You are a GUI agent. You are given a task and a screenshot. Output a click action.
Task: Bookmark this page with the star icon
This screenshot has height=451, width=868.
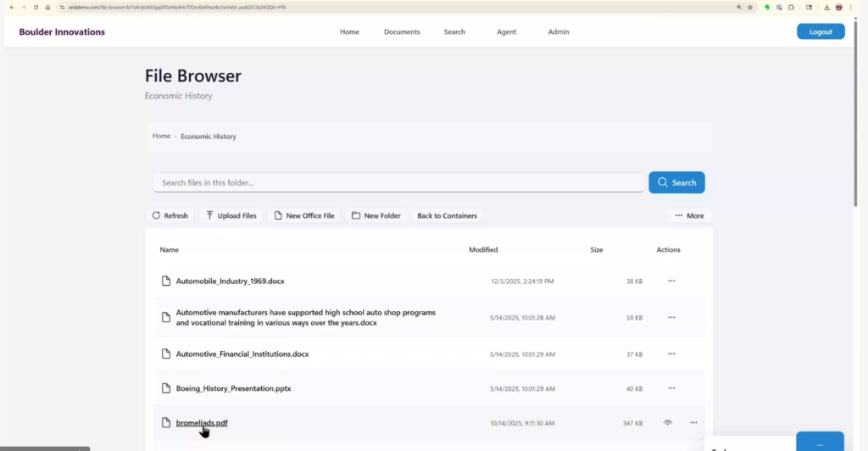(x=750, y=7)
